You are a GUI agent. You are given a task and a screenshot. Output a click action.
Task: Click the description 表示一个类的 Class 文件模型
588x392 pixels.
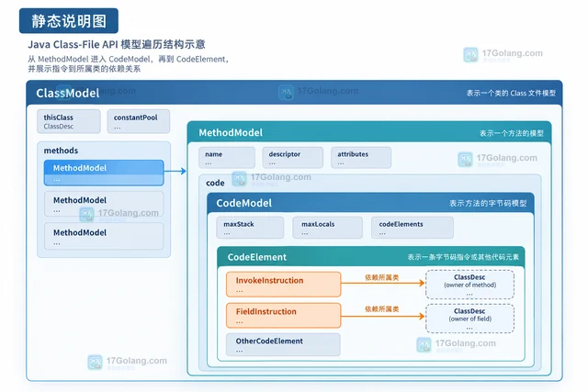pyautogui.click(x=511, y=93)
